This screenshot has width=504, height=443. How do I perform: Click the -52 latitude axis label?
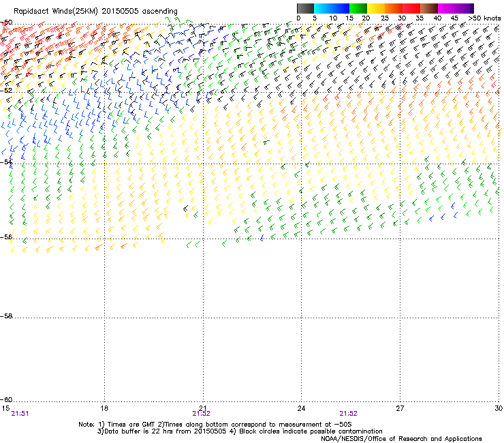6,91
